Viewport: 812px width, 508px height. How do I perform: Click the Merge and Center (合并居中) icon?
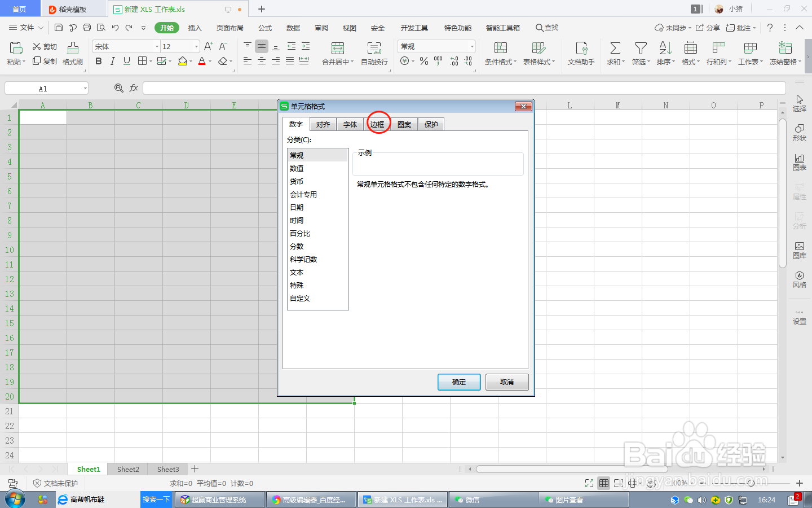coord(337,49)
